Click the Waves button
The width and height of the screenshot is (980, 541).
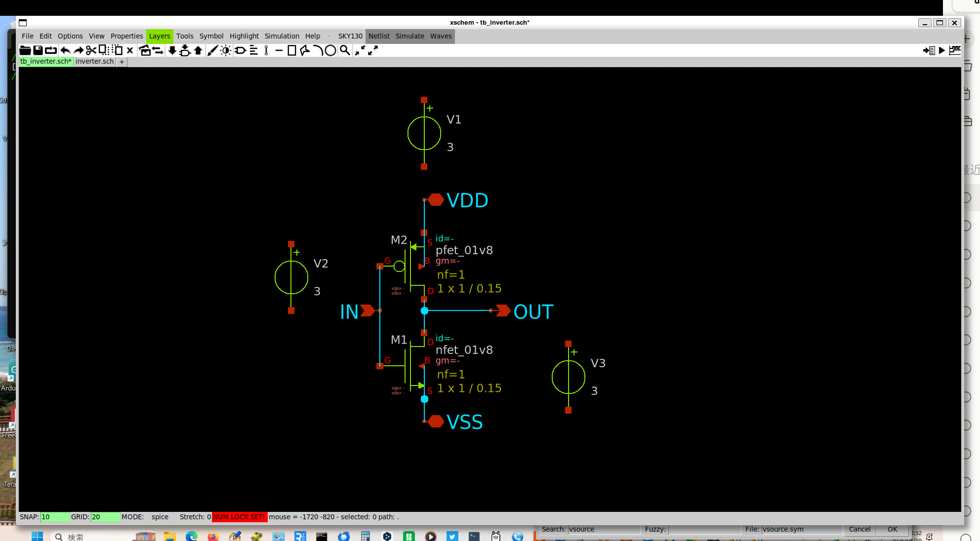[441, 36]
